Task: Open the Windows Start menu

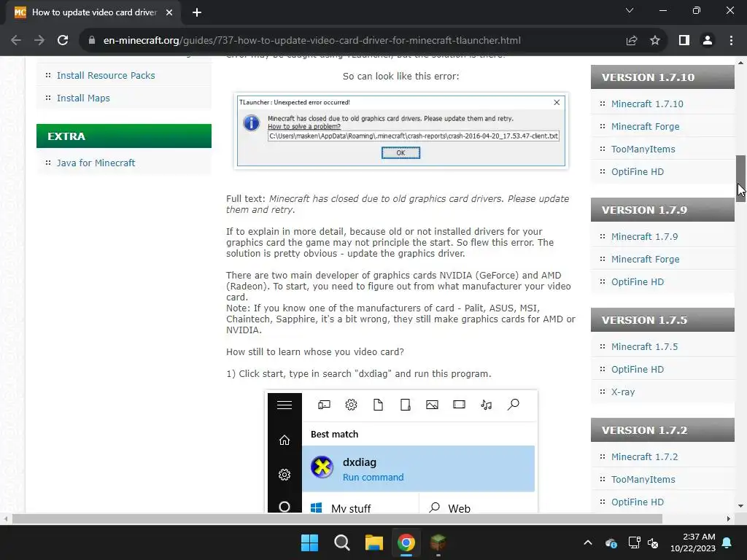Action: (309, 542)
